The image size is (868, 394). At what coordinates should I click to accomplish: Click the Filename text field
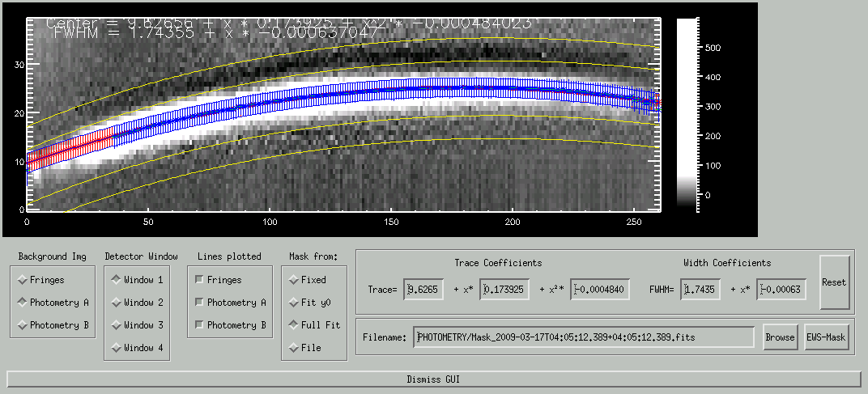point(583,337)
